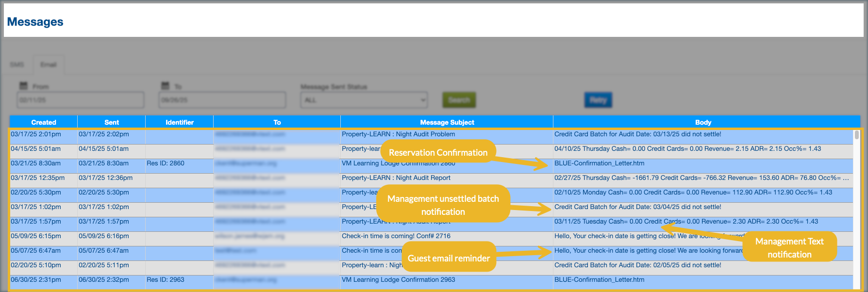
Task: Click the Message Subject column header
Action: tap(447, 122)
